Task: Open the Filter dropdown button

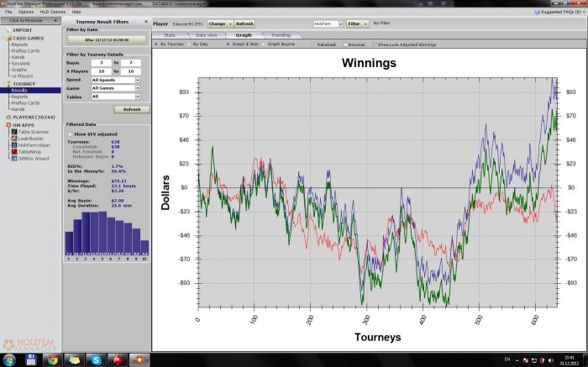Action: point(357,24)
